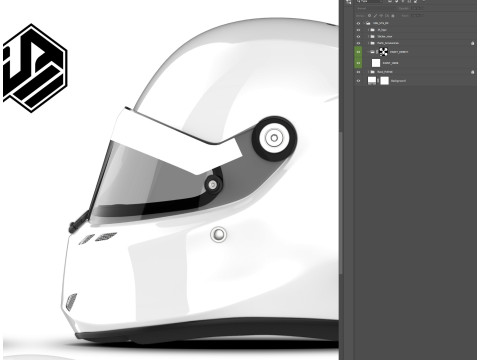Toggle the green eye of the white-thumbnail layer

[358, 63]
